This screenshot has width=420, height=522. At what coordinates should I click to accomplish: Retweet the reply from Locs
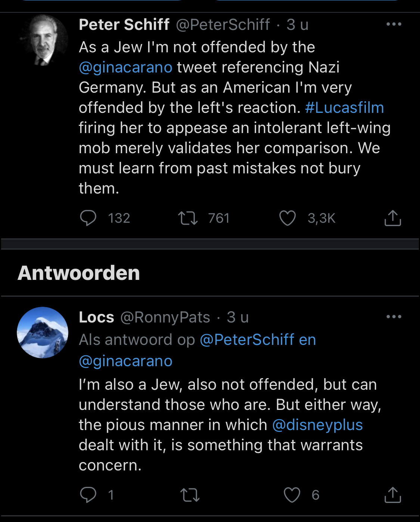tap(190, 495)
